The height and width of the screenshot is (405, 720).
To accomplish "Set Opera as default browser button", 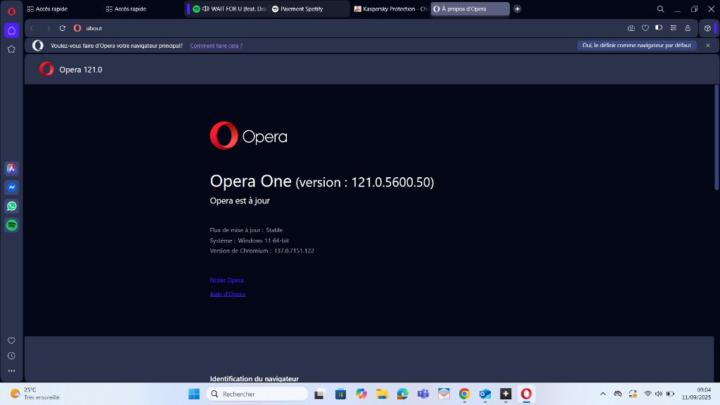I will [636, 45].
